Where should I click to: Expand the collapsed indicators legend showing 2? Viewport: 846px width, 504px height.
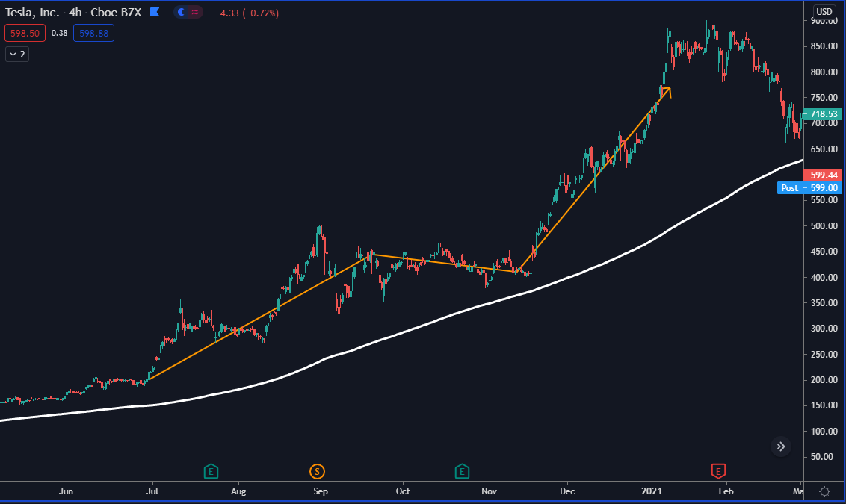pyautogui.click(x=17, y=54)
